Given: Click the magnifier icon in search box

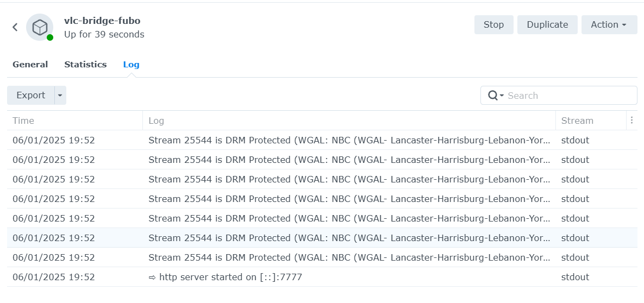Looking at the screenshot, I should coord(493,96).
